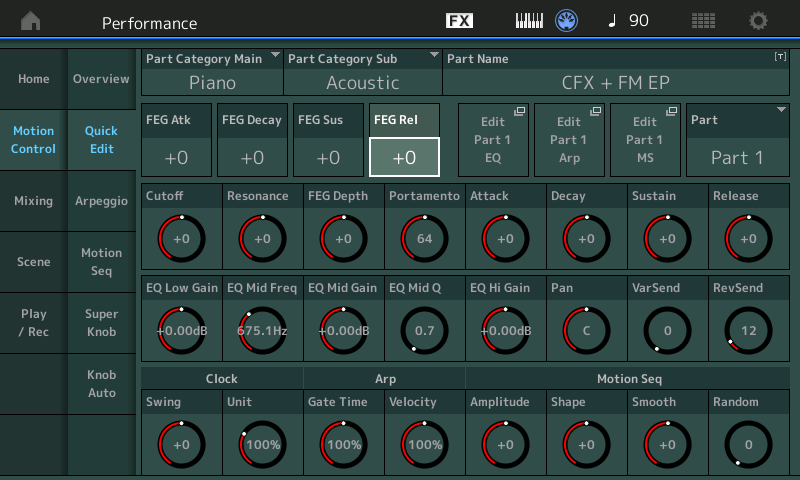Open the grid Live Set icon

[703, 21]
